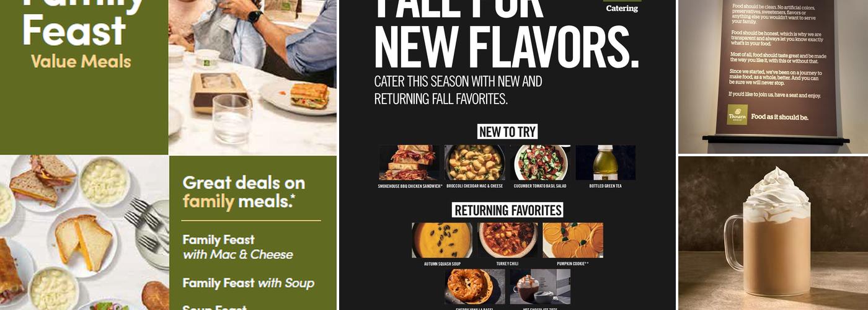Open the Cherry Vanilla Bagel picture
This screenshot has width=868, height=310.
pyautogui.click(x=475, y=286)
